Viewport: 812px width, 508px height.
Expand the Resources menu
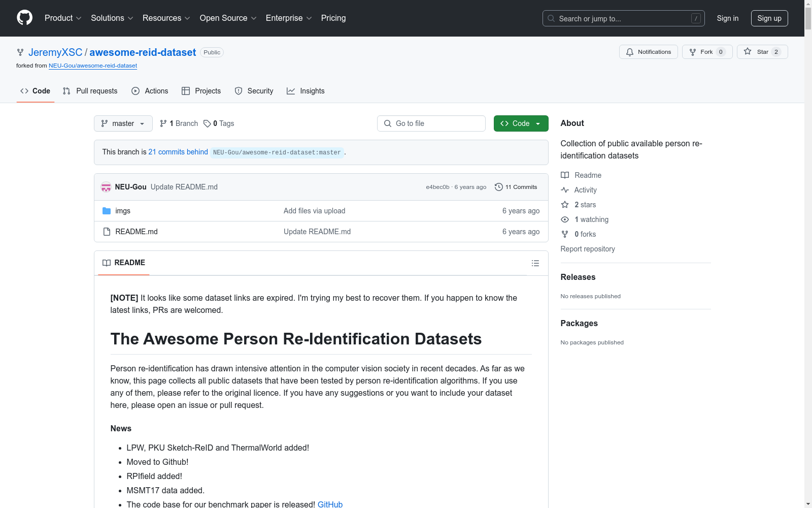[x=166, y=18]
